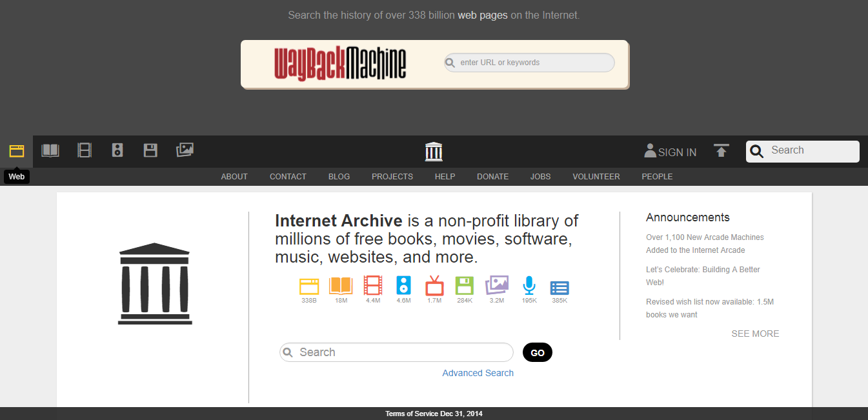
Task: Open the Texts book icon in navigation bar
Action: 50,150
